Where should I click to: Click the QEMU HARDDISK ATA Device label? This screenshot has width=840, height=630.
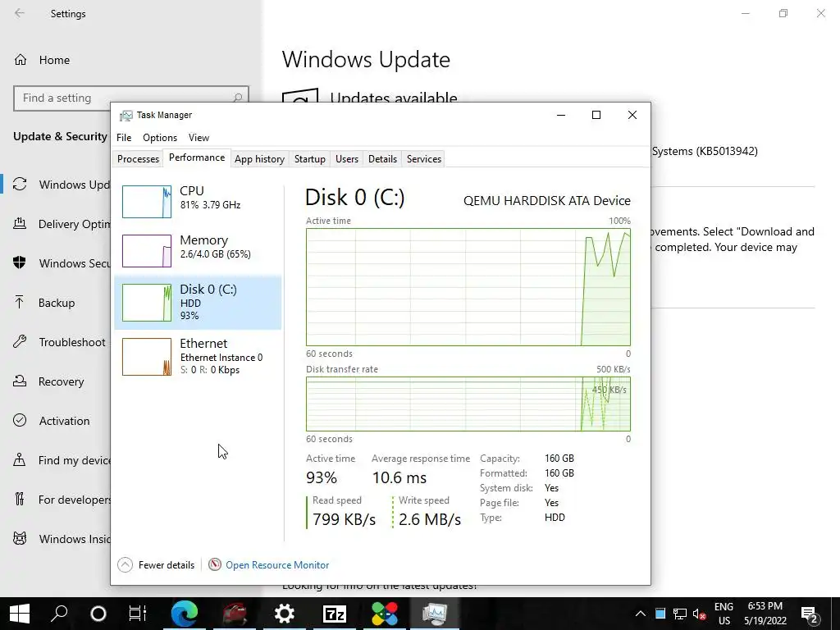coord(547,201)
